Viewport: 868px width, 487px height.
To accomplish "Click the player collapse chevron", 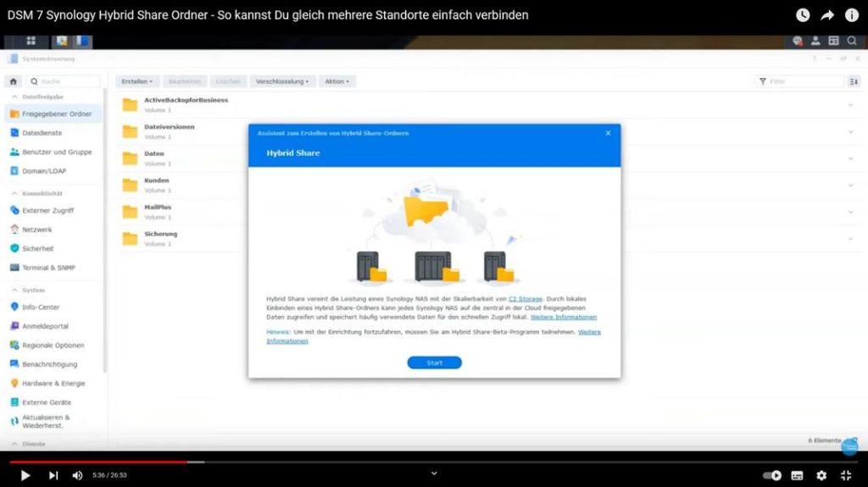I will click(x=434, y=473).
